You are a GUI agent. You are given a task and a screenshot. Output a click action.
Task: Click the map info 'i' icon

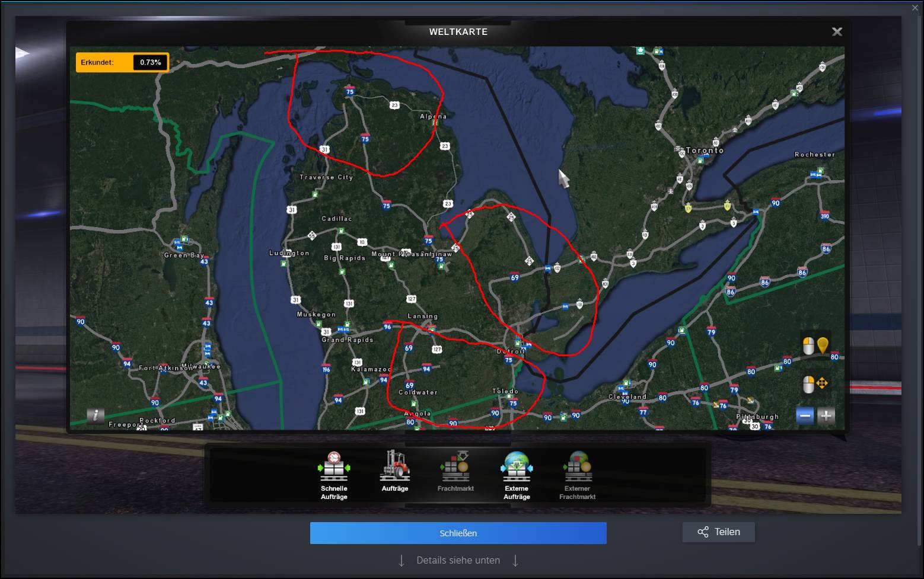point(95,415)
